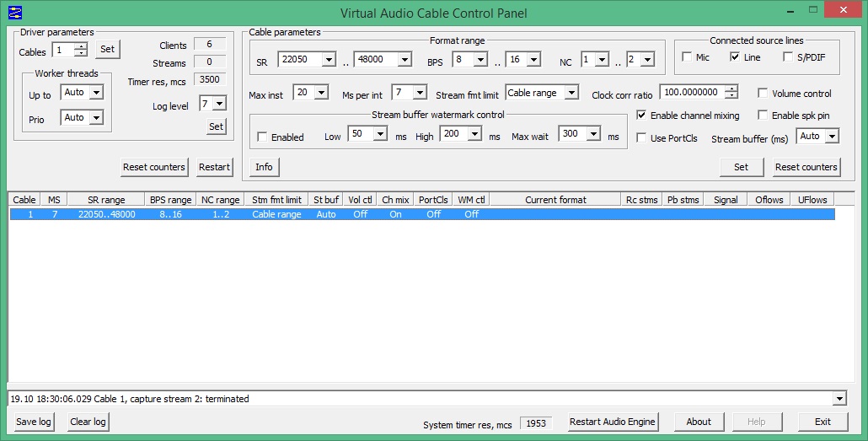868x441 pixels.
Task: Open cable Info button
Action: point(264,167)
